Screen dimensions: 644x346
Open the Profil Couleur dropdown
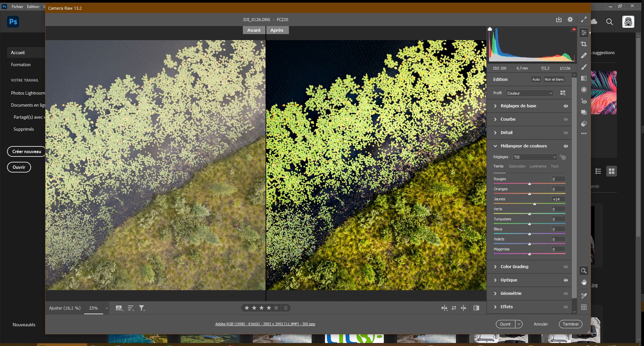(x=530, y=93)
